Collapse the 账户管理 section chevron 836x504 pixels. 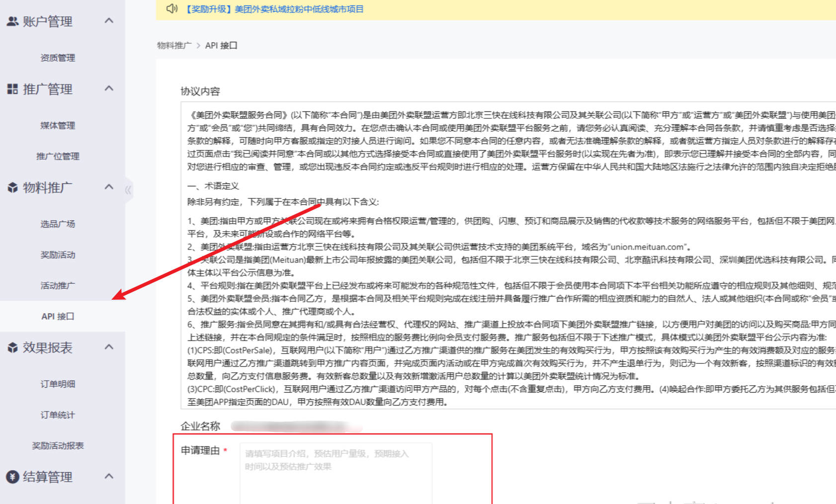[x=109, y=21]
